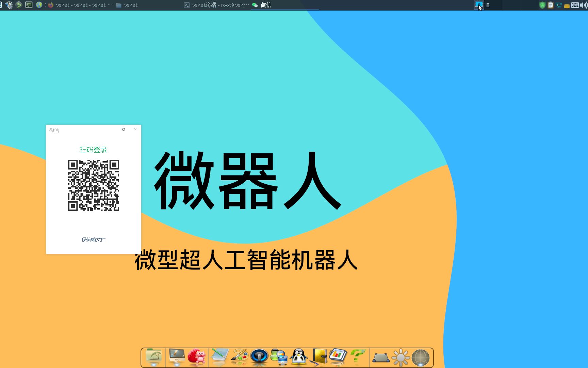
Task: Open the paint palette app from the dock
Action: 240,357
